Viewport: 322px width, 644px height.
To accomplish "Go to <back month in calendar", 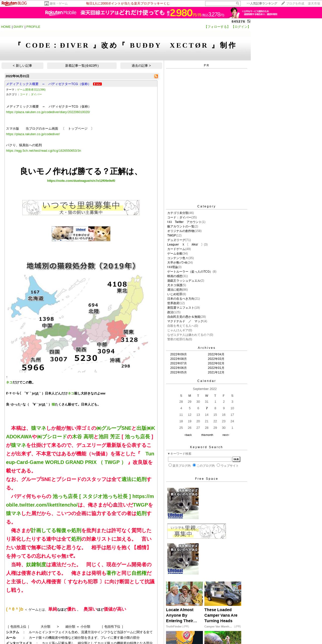I will 188,435.
